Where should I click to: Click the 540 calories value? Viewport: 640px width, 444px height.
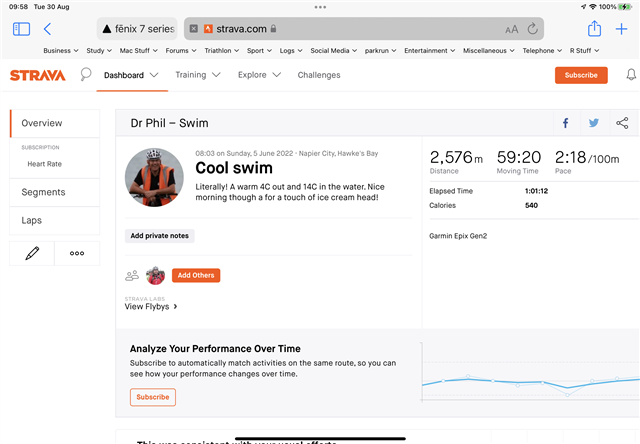coord(531,205)
